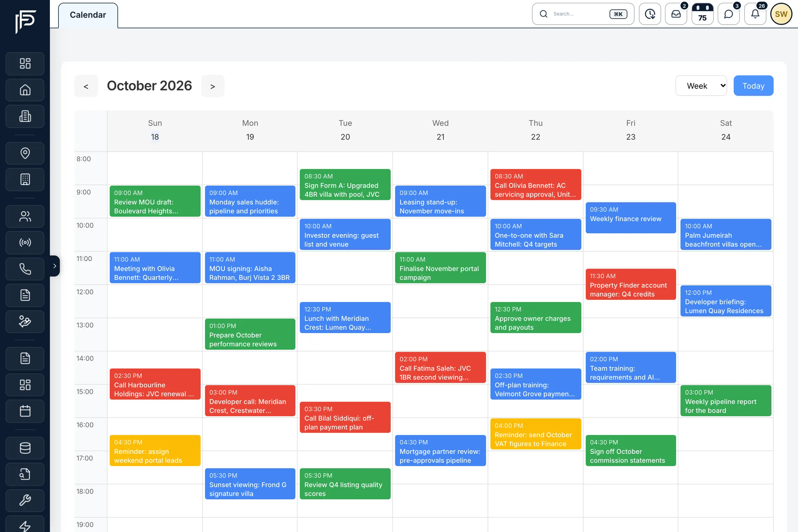The image size is (798, 532).
Task: Open the 'Call Olivia Bennett: AC servicing' event
Action: coord(535,185)
